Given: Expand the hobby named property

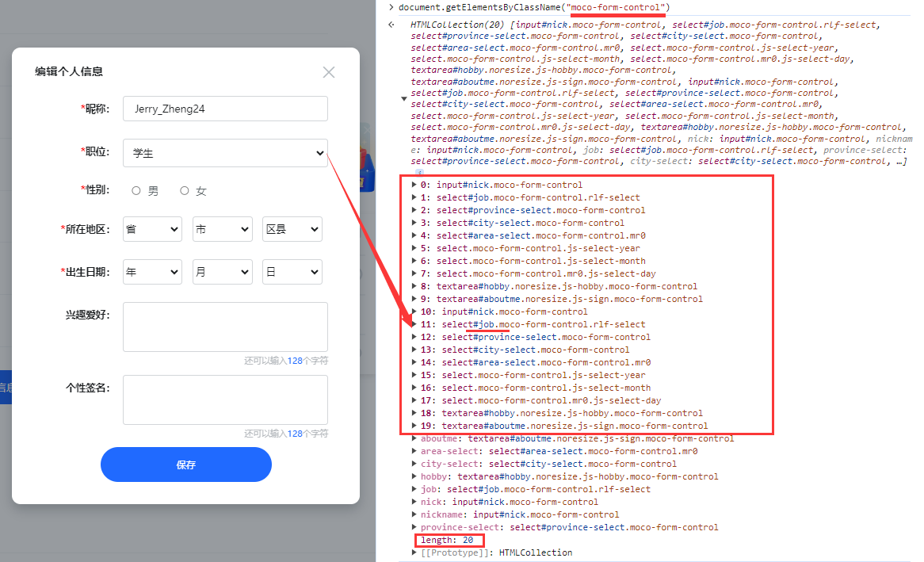Looking at the screenshot, I should pyautogui.click(x=414, y=476).
